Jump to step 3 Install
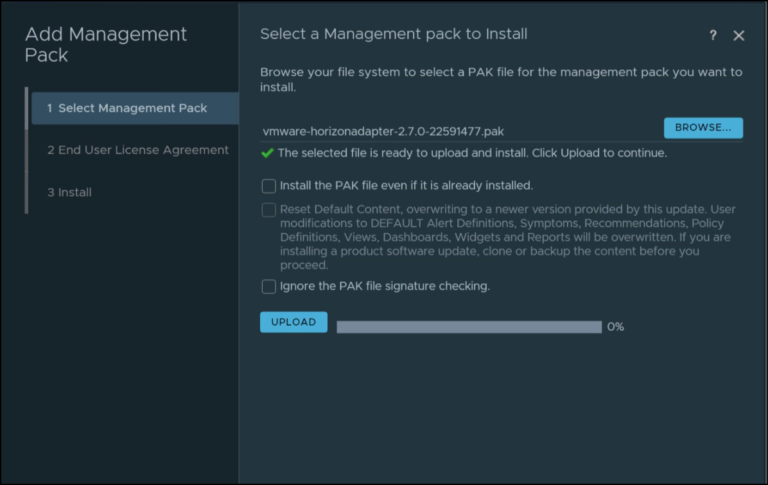The height and width of the screenshot is (485, 768). tap(69, 192)
